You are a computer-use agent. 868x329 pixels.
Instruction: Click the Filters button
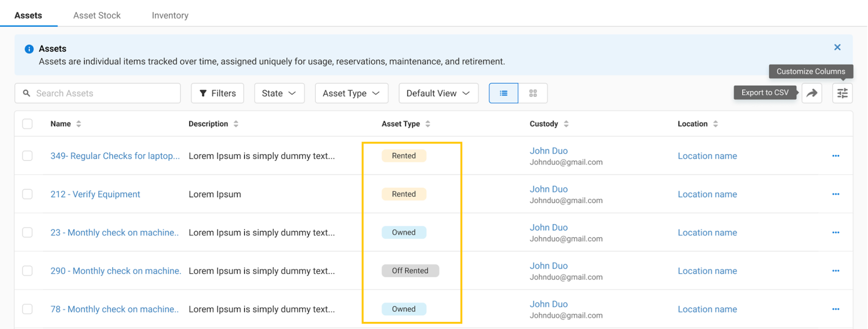(x=218, y=93)
